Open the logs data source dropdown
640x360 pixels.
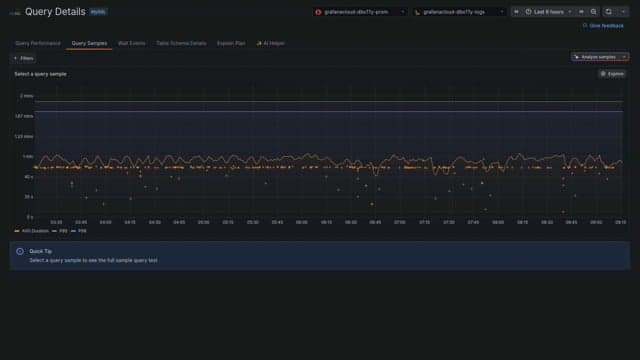(x=460, y=12)
